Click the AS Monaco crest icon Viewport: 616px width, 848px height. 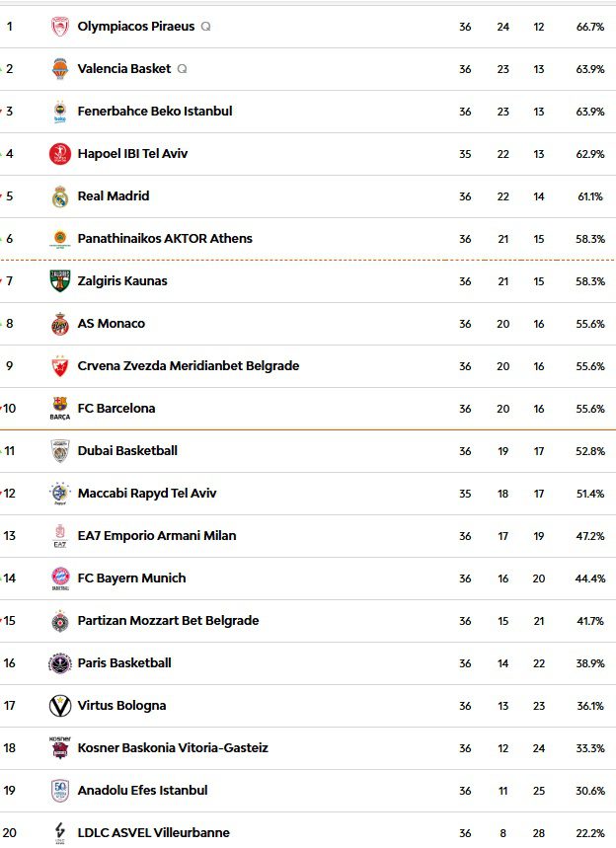click(58, 323)
